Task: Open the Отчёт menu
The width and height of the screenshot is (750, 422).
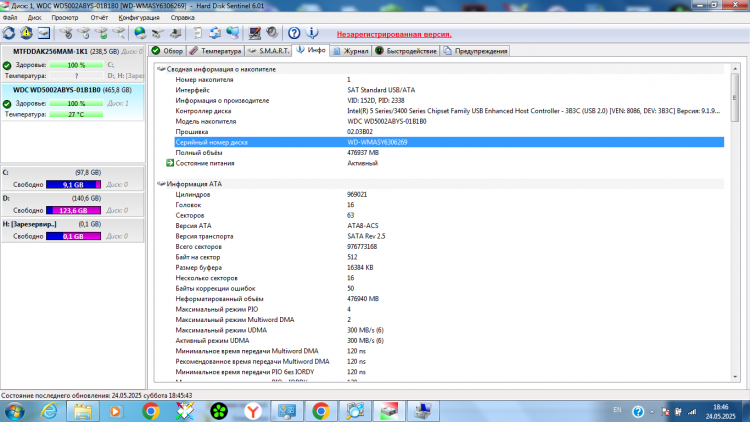Action: [x=99, y=18]
